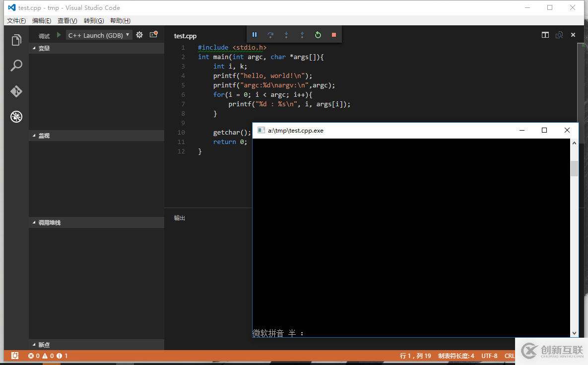This screenshot has width=588, height=365.
Task: Restart debugging via the green restart icon
Action: pyautogui.click(x=318, y=35)
